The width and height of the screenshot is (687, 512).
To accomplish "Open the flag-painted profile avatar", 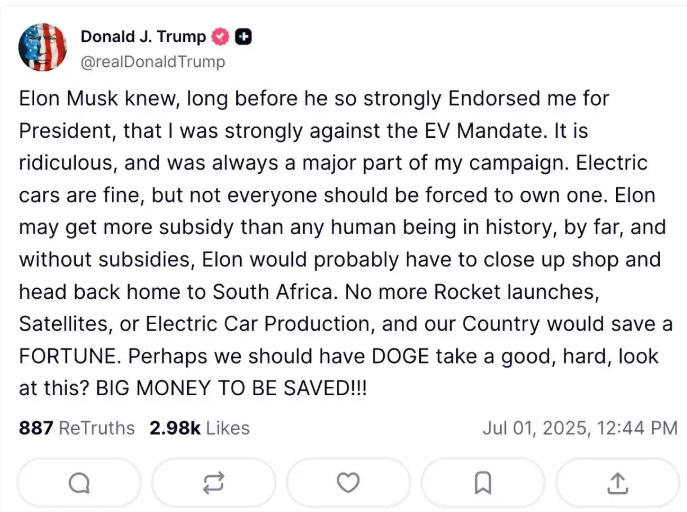I will coord(42,47).
